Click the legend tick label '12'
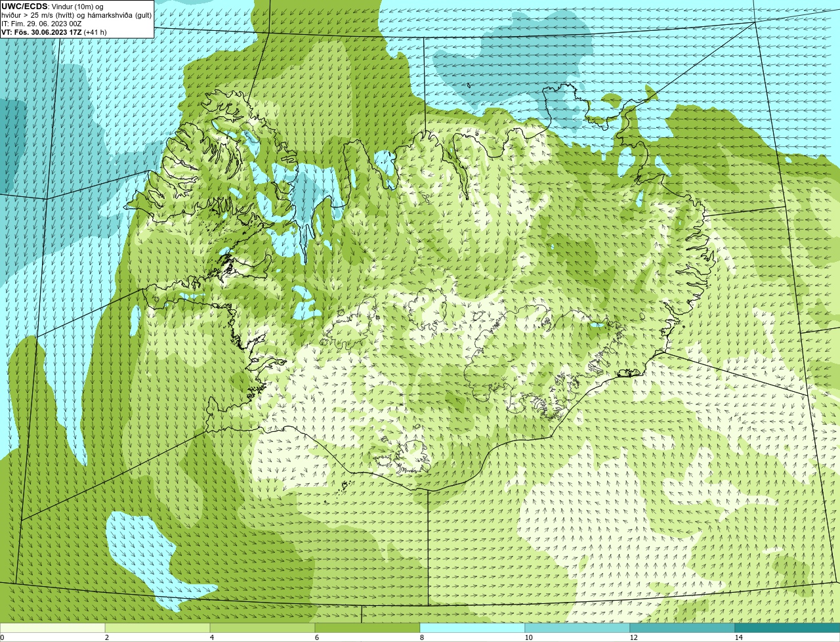This screenshot has height=642, width=840. 633,637
